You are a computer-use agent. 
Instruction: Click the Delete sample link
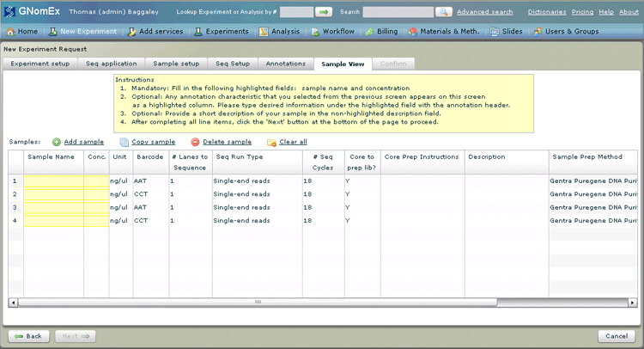click(228, 142)
